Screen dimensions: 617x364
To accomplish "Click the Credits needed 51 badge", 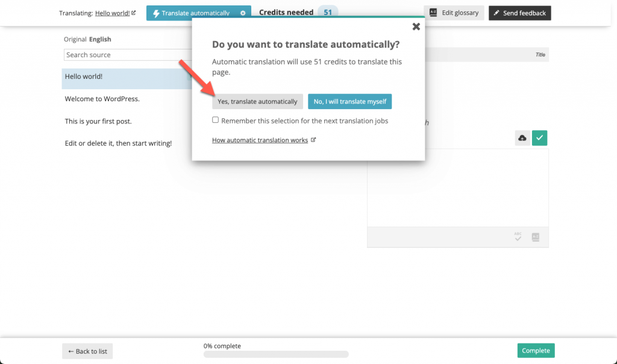I will coord(327,11).
